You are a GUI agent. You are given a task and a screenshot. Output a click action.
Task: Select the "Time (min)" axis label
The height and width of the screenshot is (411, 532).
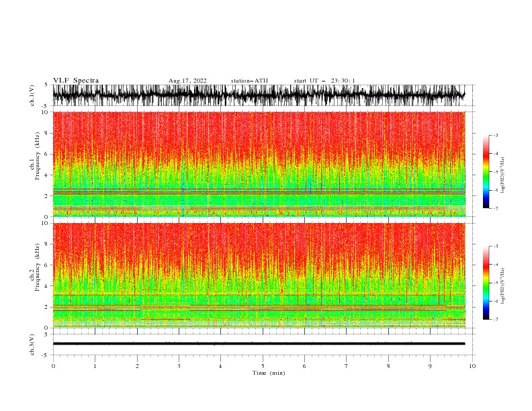269,373
